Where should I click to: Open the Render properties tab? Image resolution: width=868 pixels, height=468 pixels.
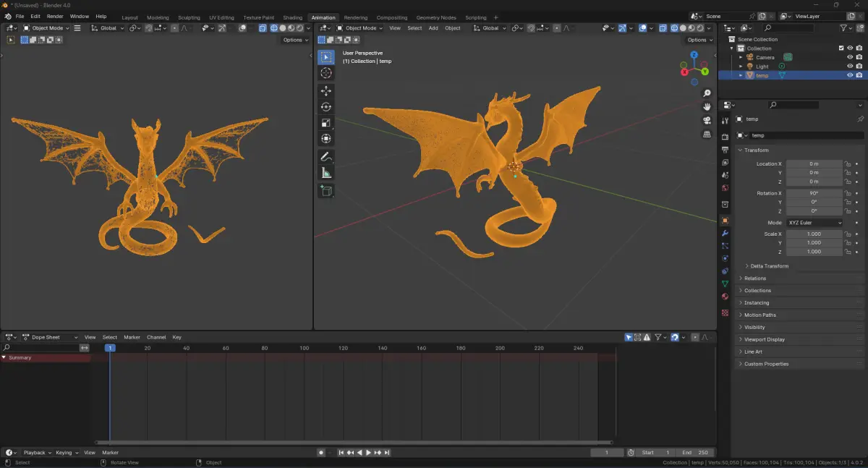[725, 137]
